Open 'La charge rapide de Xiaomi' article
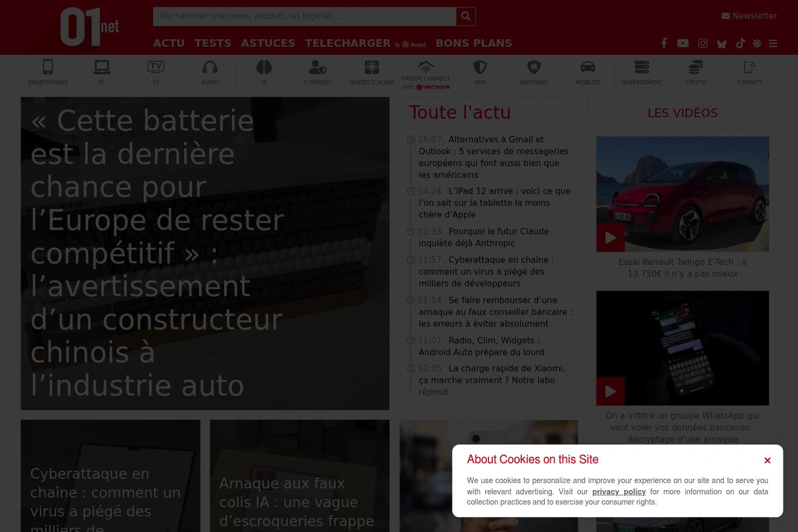 [492, 380]
